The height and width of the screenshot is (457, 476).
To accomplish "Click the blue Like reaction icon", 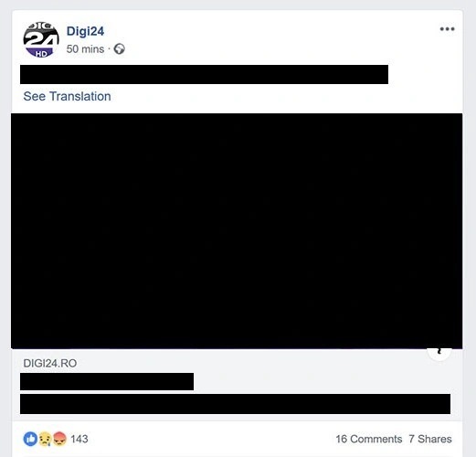I will pos(30,439).
